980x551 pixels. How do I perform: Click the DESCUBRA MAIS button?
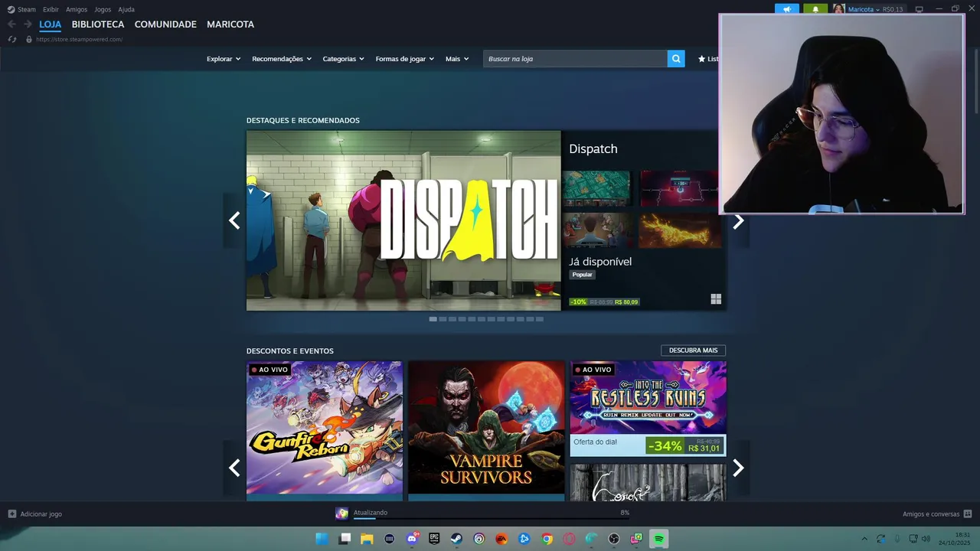[693, 350]
